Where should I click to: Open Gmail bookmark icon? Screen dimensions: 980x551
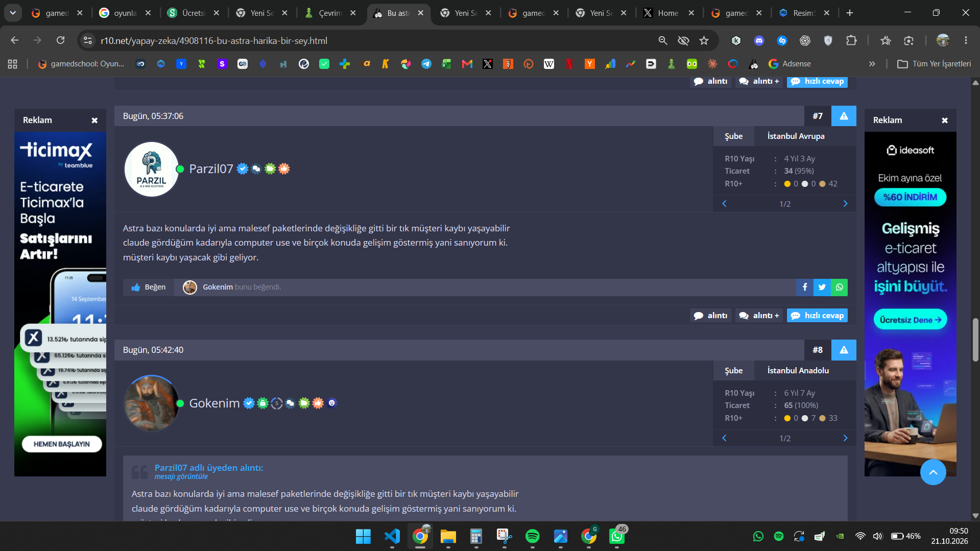467,64
